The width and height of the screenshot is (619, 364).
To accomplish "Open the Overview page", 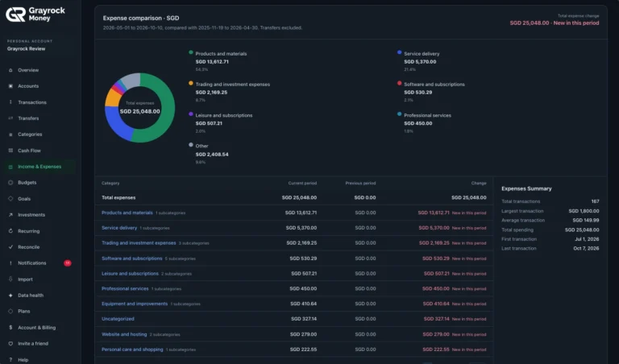I will [28, 70].
